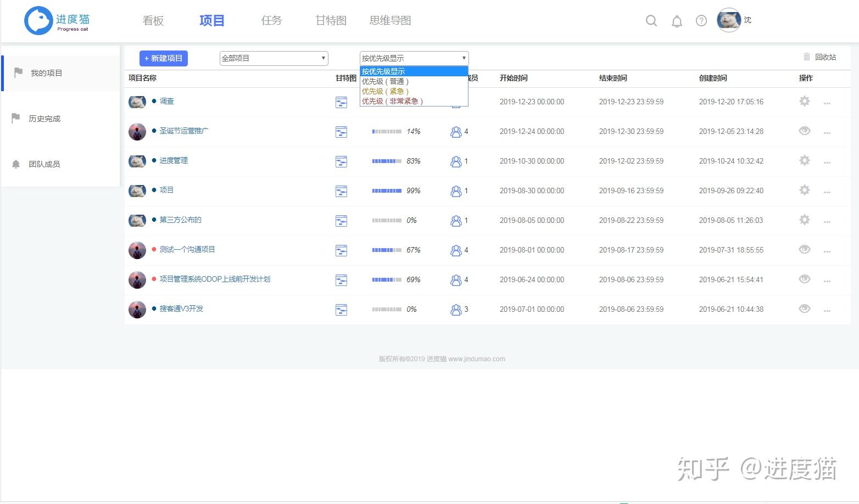Click members icon for 进度管理
This screenshot has height=504, width=859.
point(456,161)
